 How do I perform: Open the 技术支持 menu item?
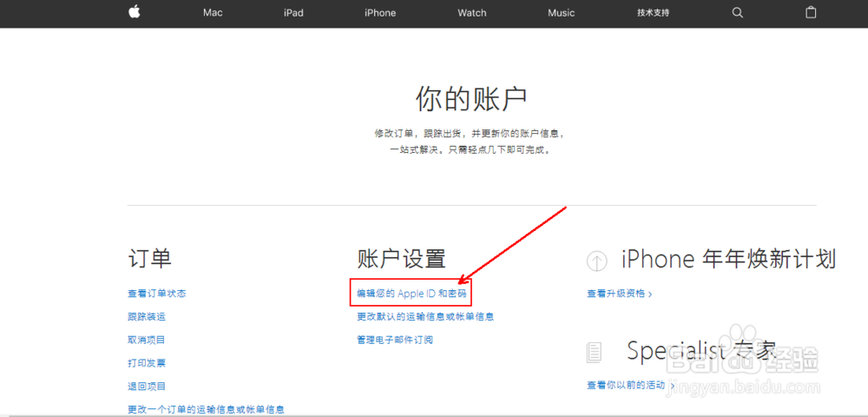654,13
